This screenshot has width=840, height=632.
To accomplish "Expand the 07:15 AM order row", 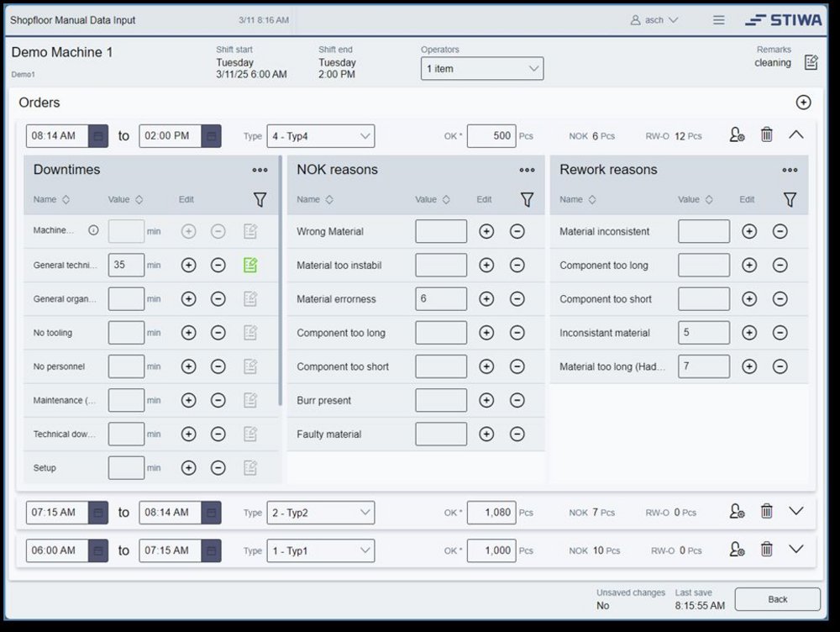I will click(x=796, y=511).
